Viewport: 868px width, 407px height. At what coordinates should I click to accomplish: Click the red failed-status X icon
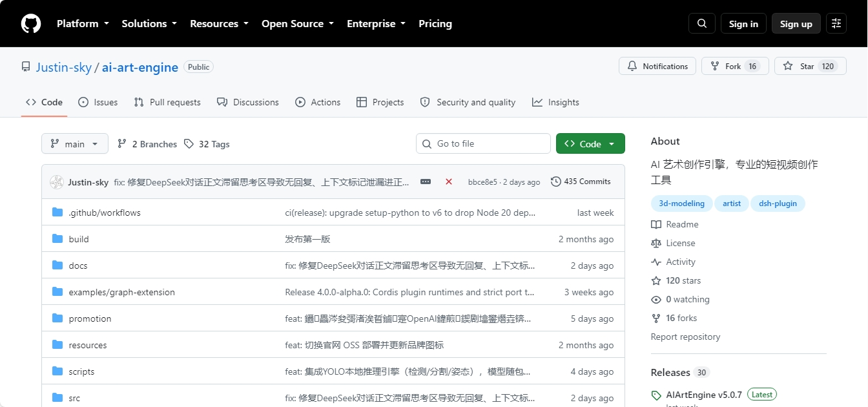coord(449,182)
